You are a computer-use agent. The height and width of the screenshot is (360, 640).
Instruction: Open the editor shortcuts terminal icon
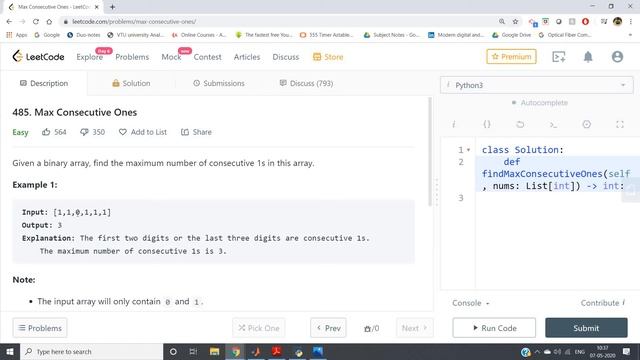[x=553, y=124]
